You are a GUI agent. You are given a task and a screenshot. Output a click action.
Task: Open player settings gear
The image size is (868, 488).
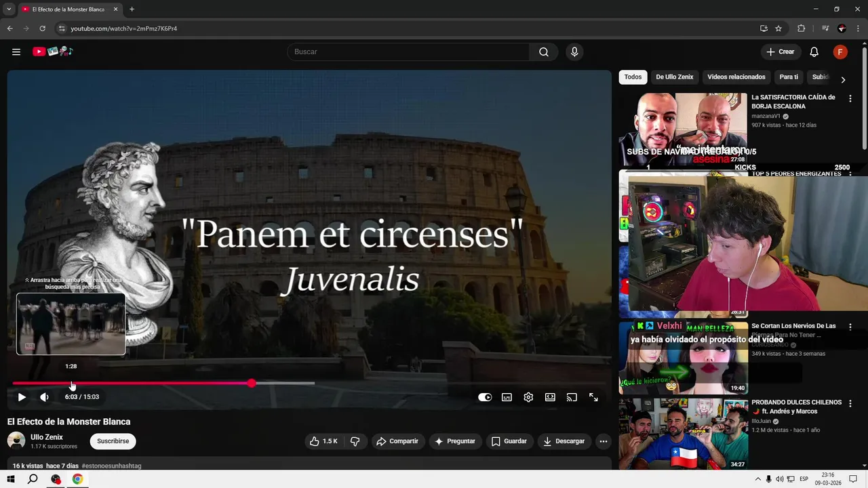pos(528,397)
